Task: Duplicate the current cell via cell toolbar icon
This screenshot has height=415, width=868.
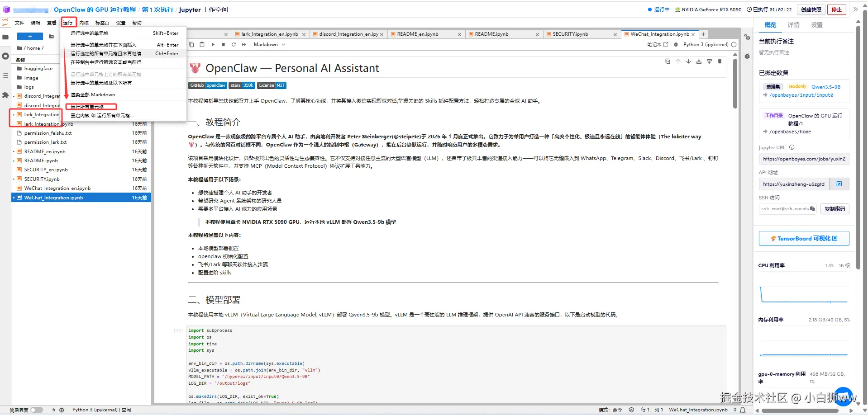Action: (668, 61)
